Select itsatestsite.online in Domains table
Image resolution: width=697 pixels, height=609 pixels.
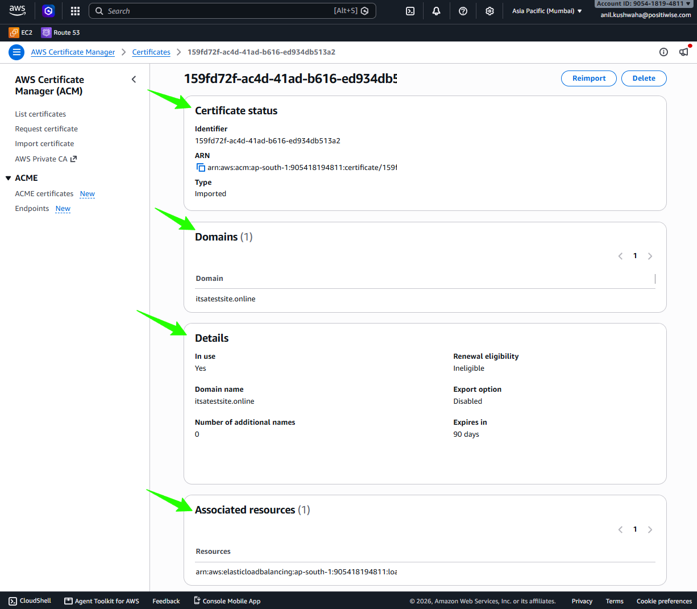pos(225,299)
